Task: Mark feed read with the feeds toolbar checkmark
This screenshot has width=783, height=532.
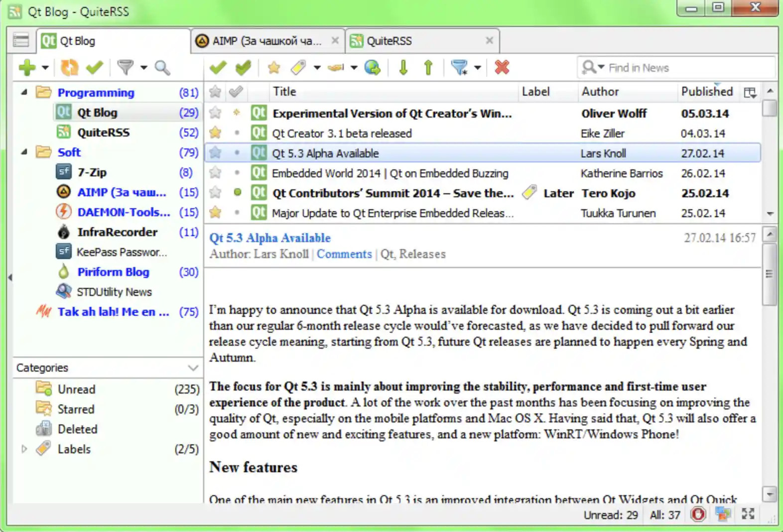Action: click(x=94, y=67)
